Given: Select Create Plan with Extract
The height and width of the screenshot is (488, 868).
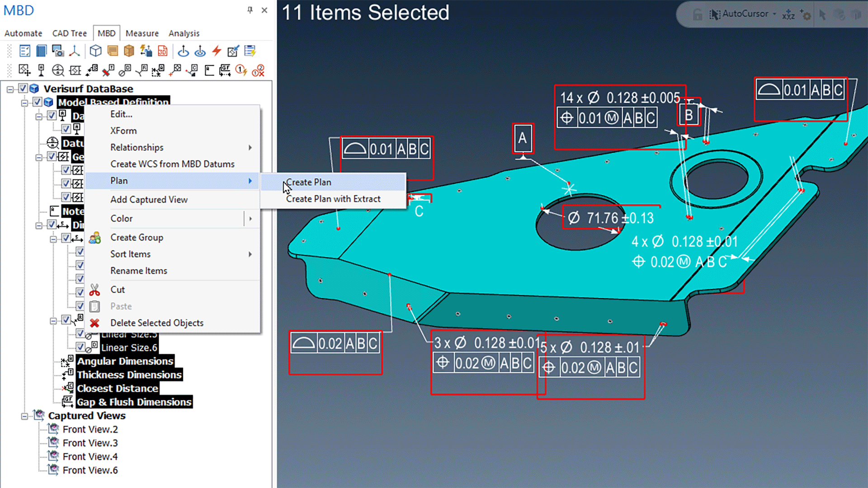Looking at the screenshot, I should (x=333, y=199).
